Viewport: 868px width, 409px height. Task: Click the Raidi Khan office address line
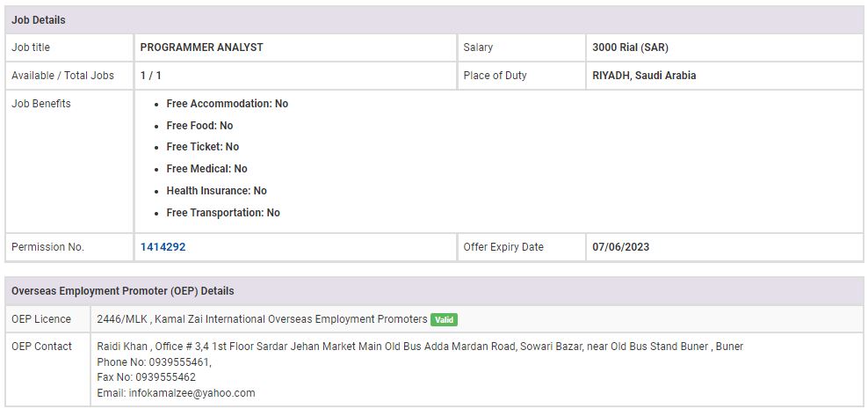(420, 347)
